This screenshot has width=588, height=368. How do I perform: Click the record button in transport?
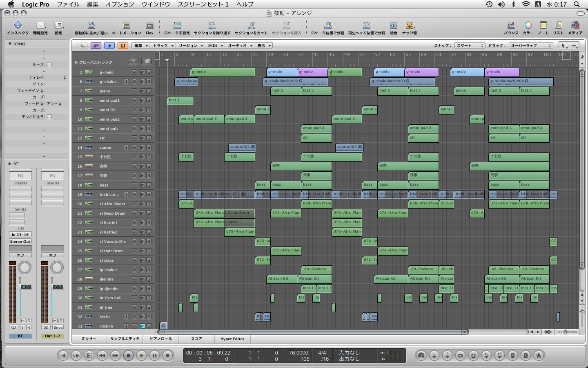(x=167, y=355)
